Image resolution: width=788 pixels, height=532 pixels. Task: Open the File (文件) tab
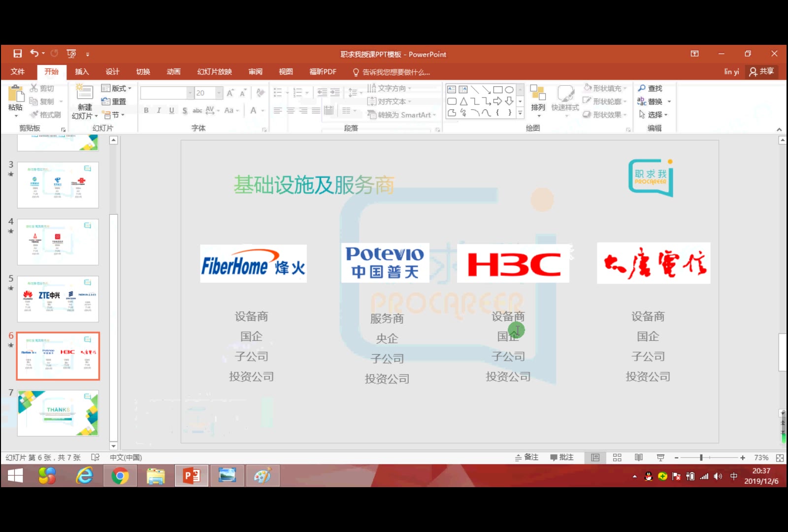point(18,71)
